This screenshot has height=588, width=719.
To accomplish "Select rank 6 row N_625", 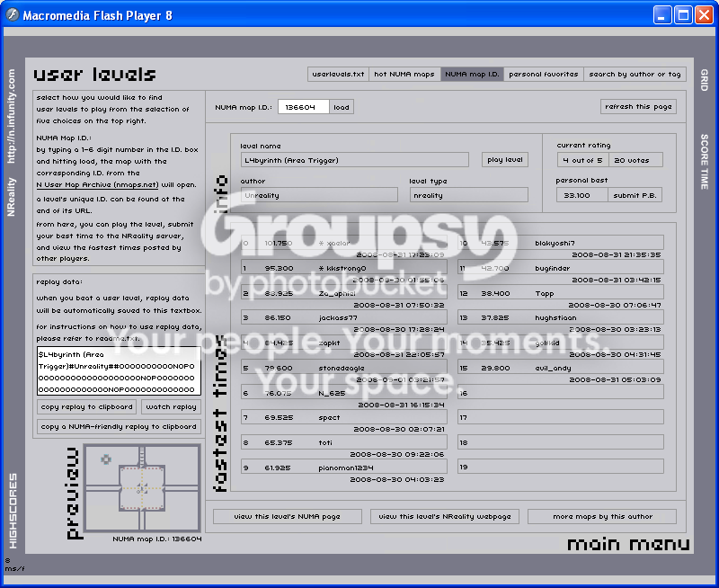I will coord(344,393).
